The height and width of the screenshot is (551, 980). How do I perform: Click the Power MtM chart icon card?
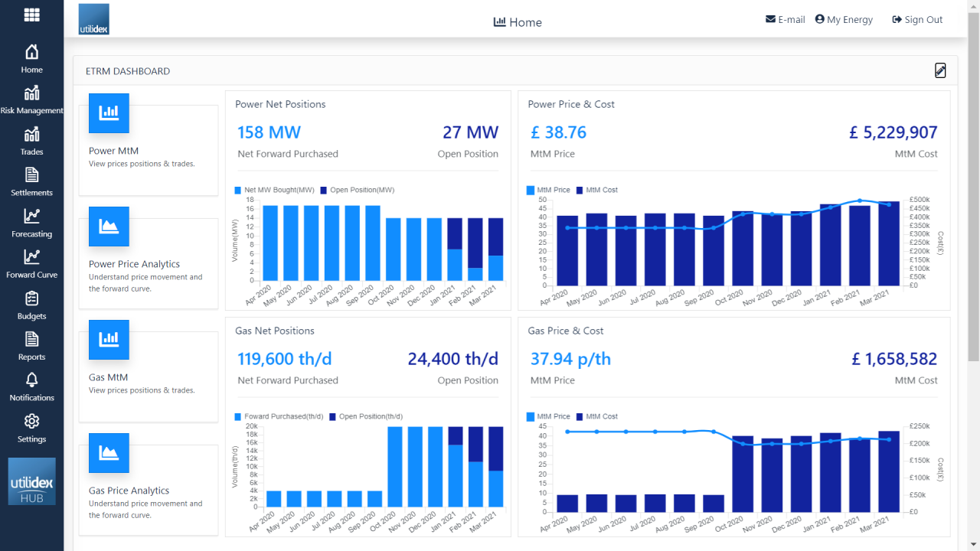point(109,112)
